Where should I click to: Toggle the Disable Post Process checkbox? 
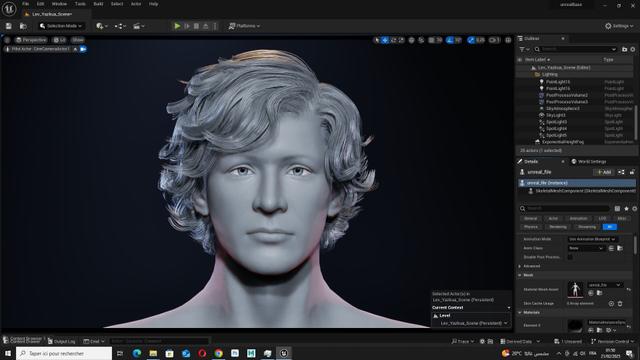tap(570, 257)
